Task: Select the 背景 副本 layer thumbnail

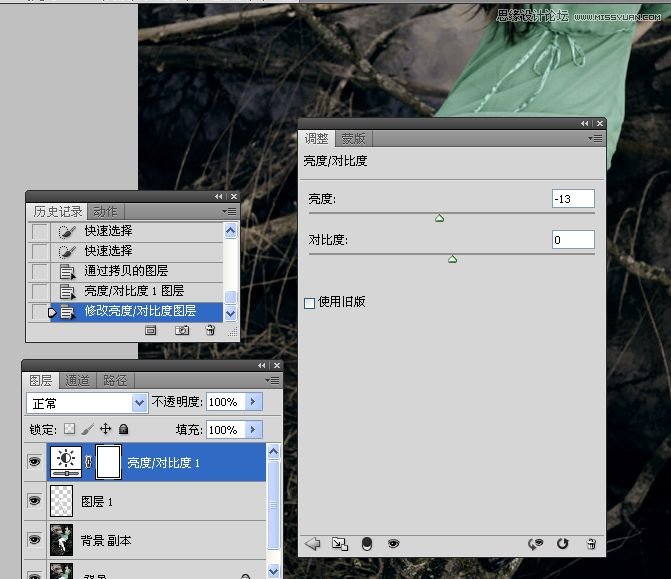Action: point(62,540)
